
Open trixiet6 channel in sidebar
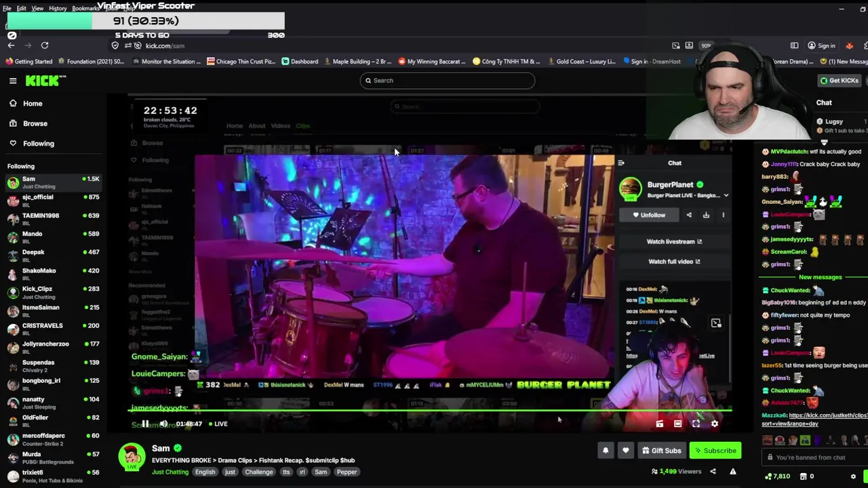click(x=53, y=476)
